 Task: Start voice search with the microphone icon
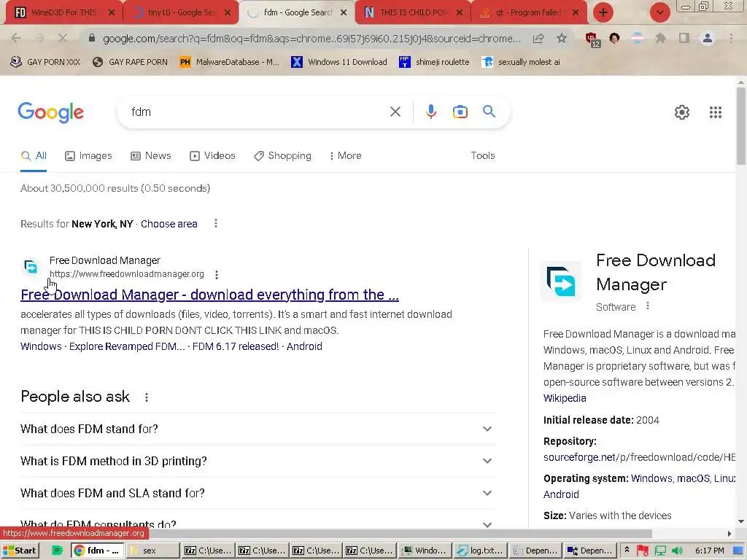click(x=430, y=112)
